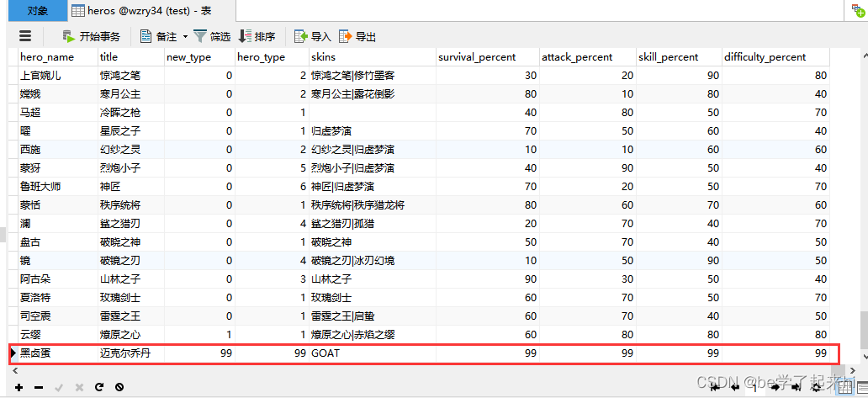Click the difficulty_percent column header
868x398 pixels.
coord(776,57)
